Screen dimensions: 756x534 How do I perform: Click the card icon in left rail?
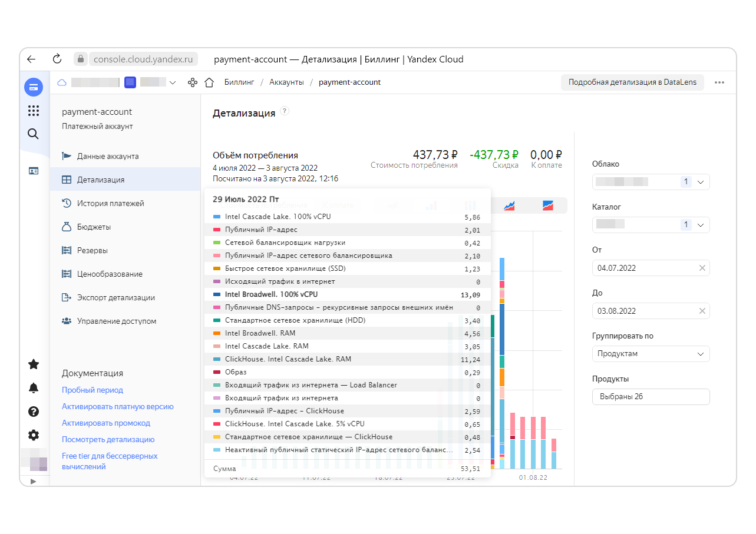click(34, 171)
